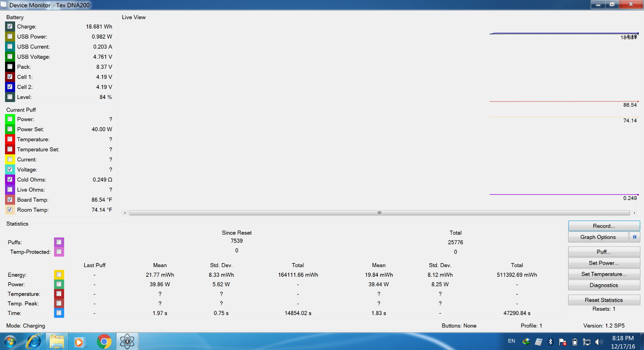Open the Record dialog
The image size is (644, 350).
604,226
